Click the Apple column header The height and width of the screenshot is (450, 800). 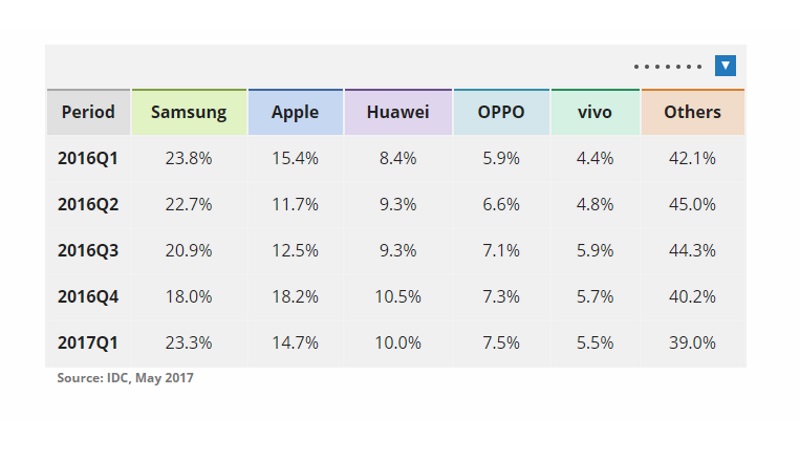295,112
